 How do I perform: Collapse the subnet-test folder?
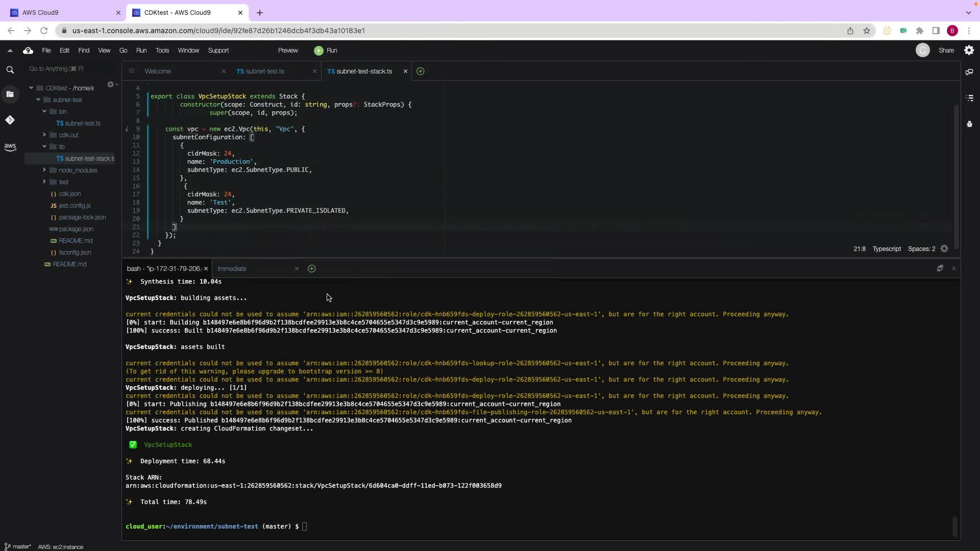[38, 100]
